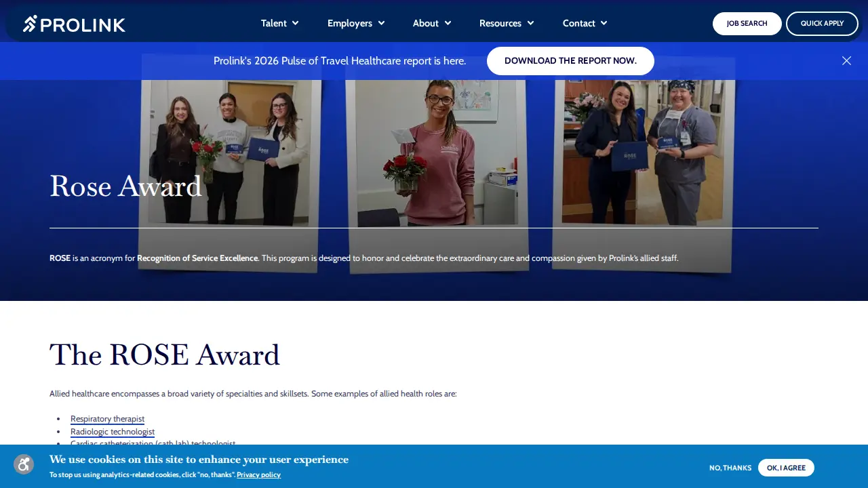Click the woman in pink sweatshirt photo

click(x=437, y=152)
